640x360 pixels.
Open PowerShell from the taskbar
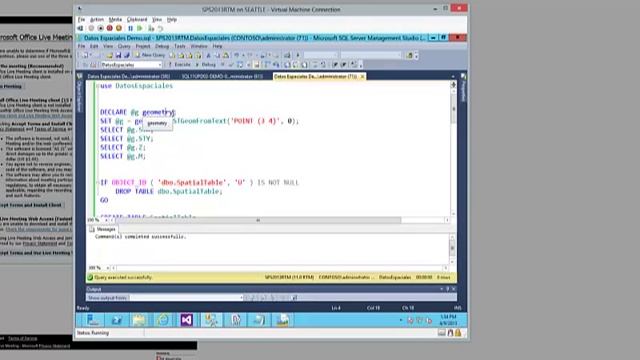116,320
